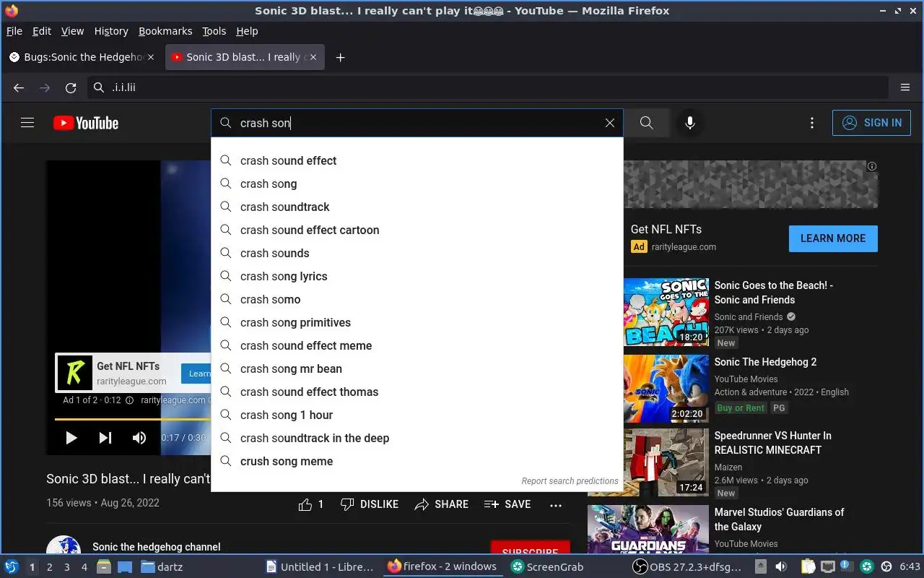
Task: Open the Help menu
Action: 247,31
